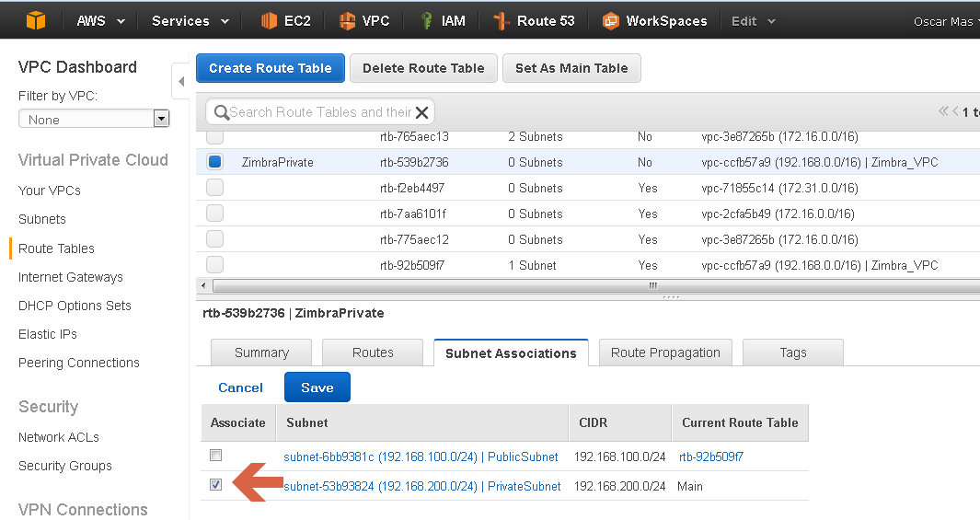Switch to the Route Propagation tab
Viewport: 980px width, 520px height.
[665, 352]
